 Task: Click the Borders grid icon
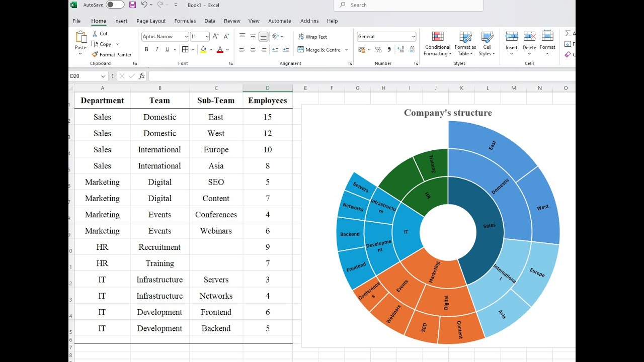[185, 49]
